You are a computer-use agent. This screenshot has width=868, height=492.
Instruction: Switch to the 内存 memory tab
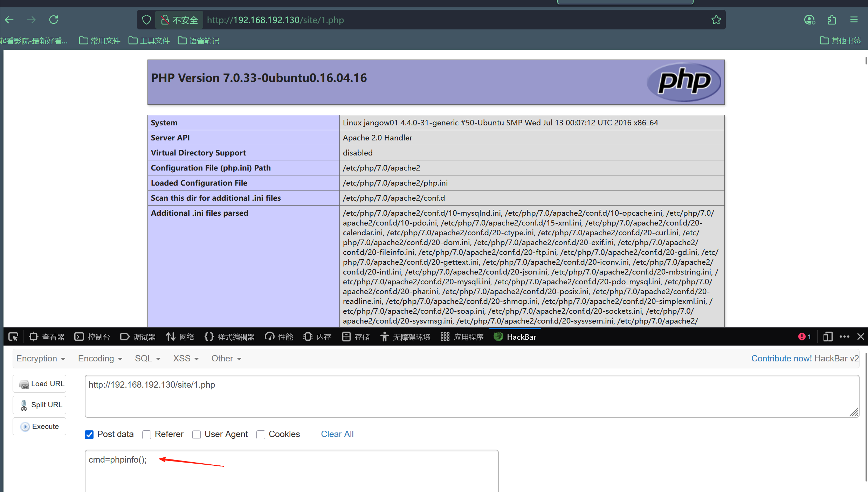pos(317,337)
